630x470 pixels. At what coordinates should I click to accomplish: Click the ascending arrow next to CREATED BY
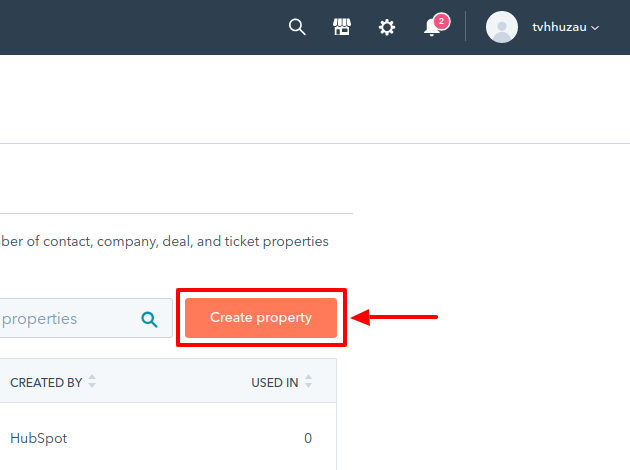[92, 377]
